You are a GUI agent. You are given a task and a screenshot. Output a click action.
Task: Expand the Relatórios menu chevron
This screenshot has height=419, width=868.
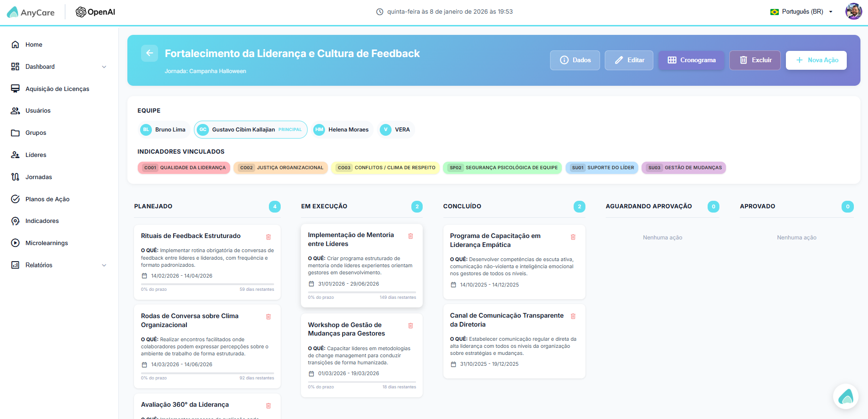[104, 265]
